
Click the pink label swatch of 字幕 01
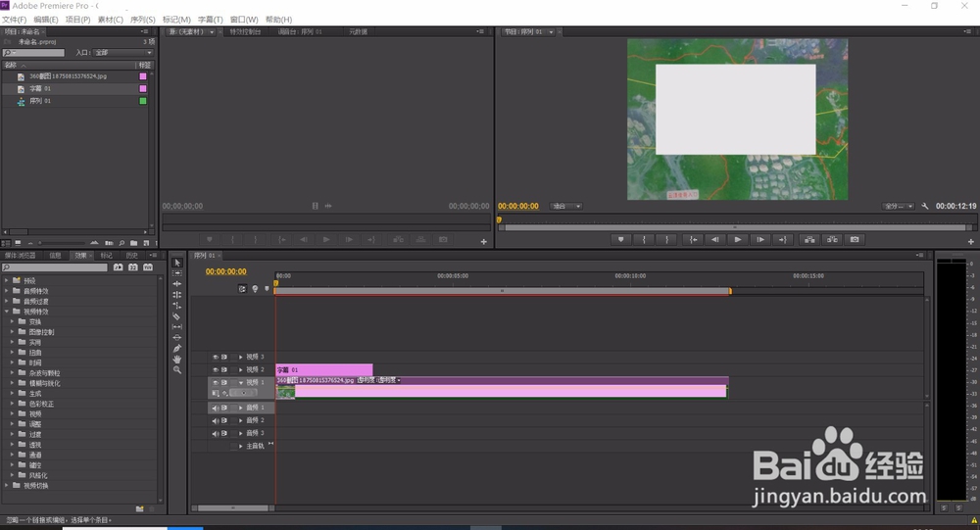pyautogui.click(x=142, y=89)
